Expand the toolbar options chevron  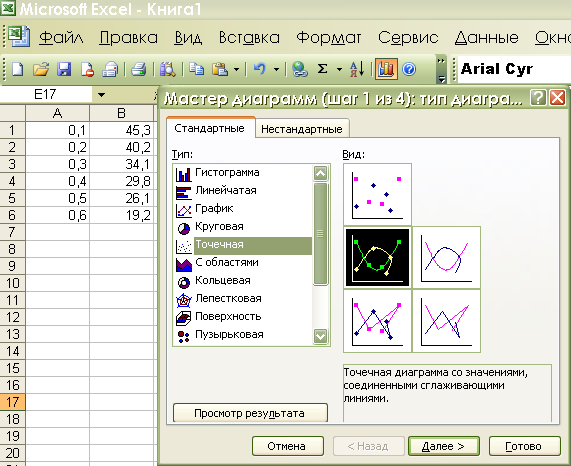[441, 69]
